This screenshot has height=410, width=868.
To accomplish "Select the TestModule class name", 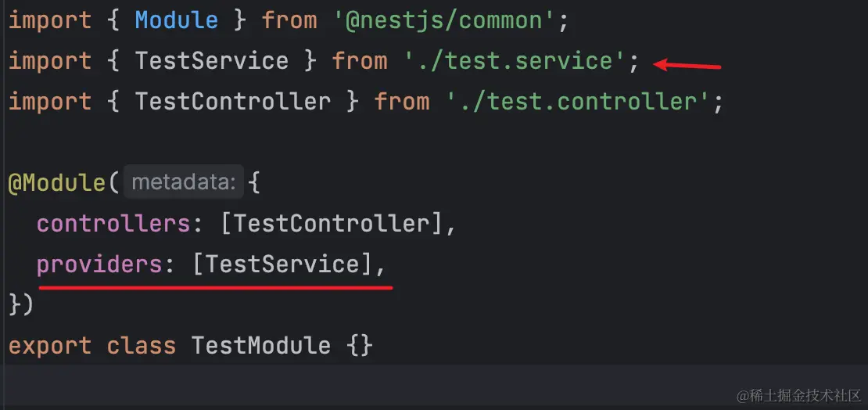I will (x=260, y=347).
